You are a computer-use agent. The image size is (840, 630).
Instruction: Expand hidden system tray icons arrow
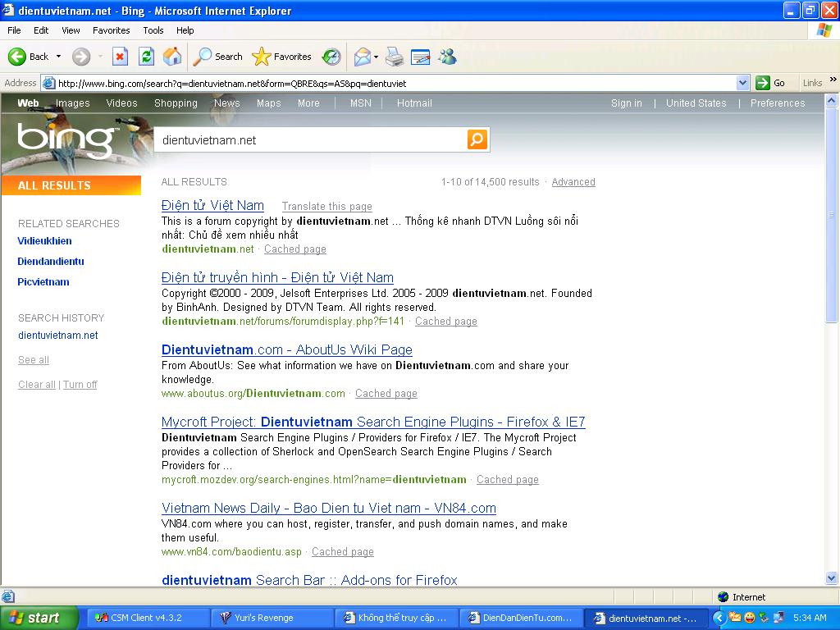[719, 618]
